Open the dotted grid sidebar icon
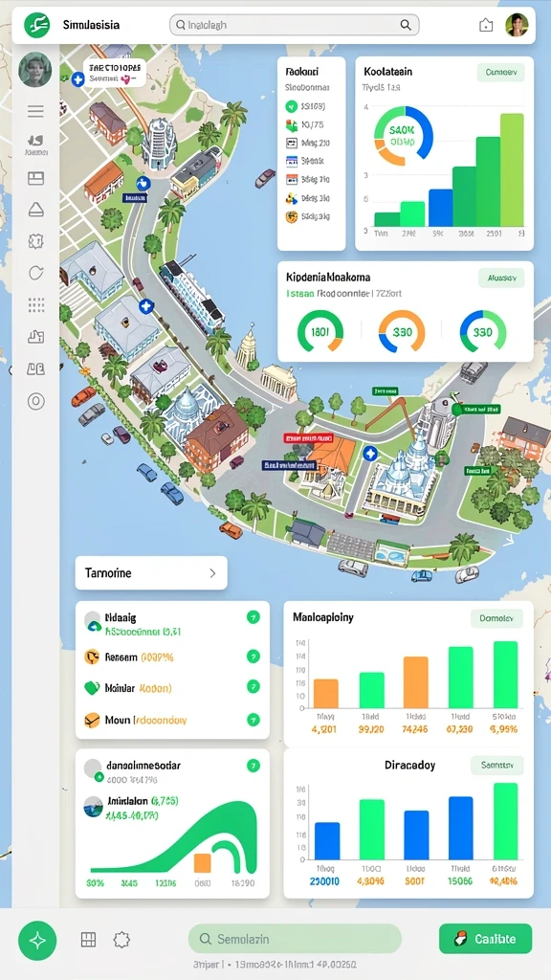This screenshot has height=980, width=551. click(x=35, y=305)
